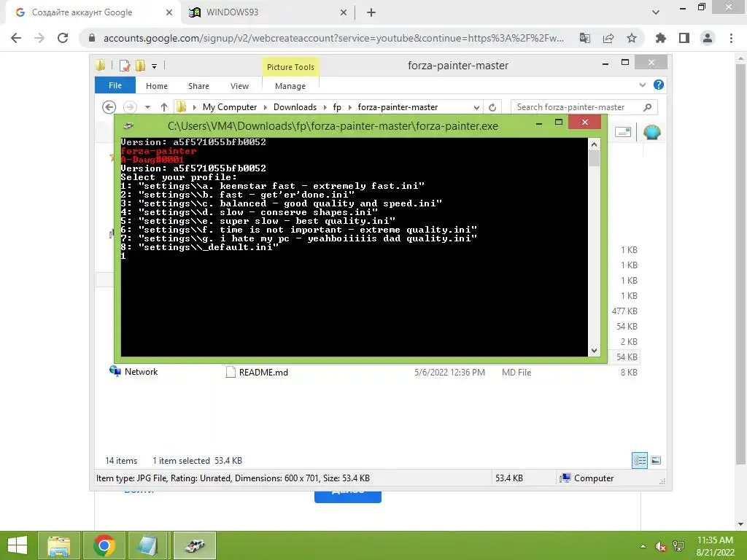Open the Manage ribbon tab
The image size is (747, 560).
[290, 86]
